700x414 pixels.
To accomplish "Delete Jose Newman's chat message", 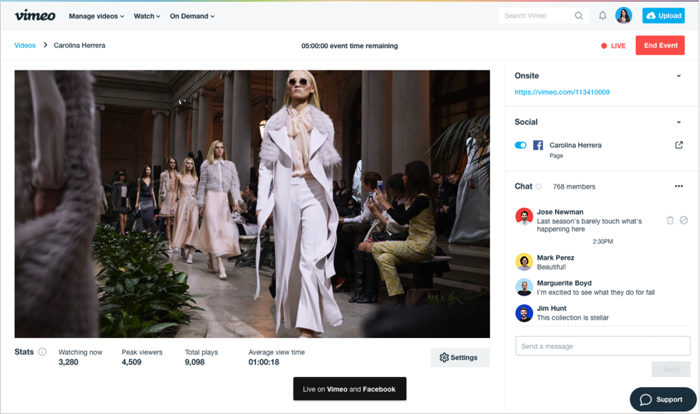I will point(670,220).
